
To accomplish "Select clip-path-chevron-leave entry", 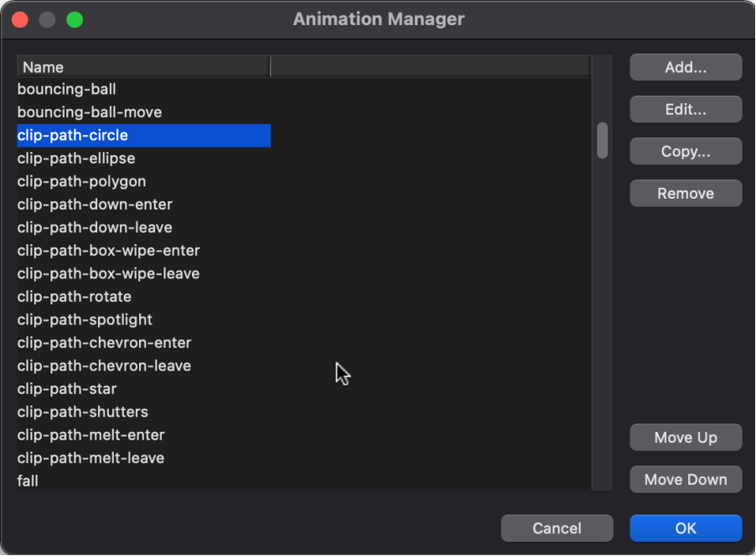I will pyautogui.click(x=143, y=366).
